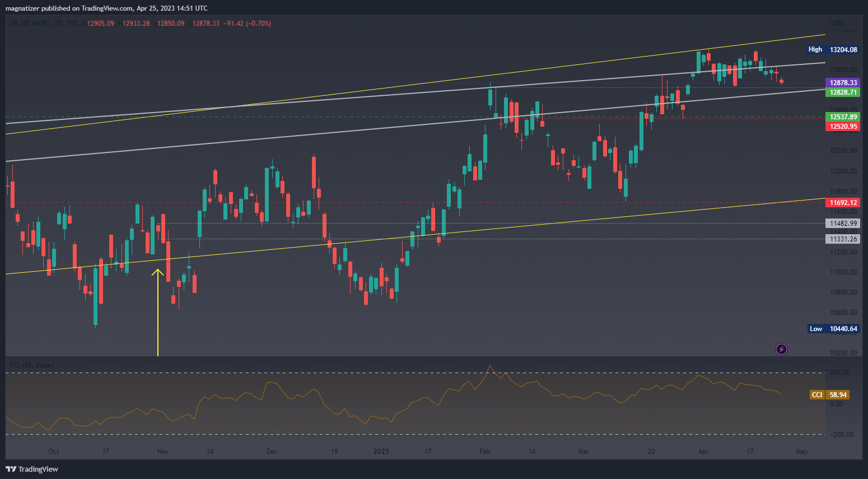The height and width of the screenshot is (479, 868).
Task: Click the 11800.00 price scale label
Action: [843, 192]
